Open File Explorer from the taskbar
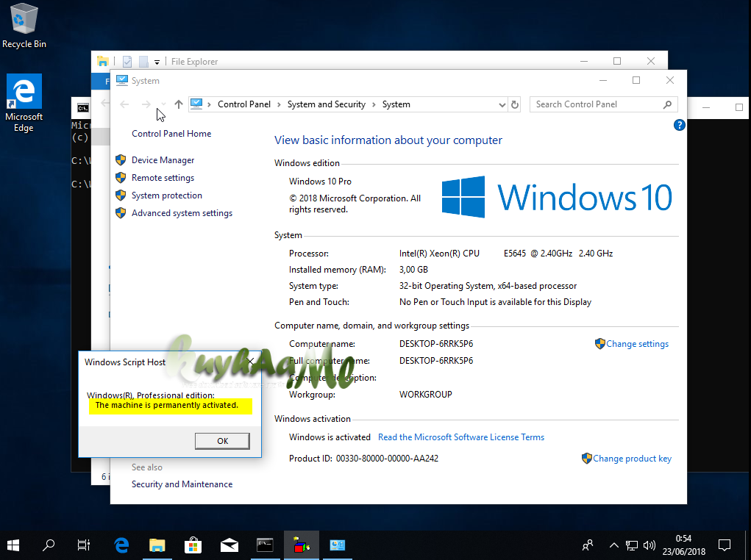 [157, 545]
